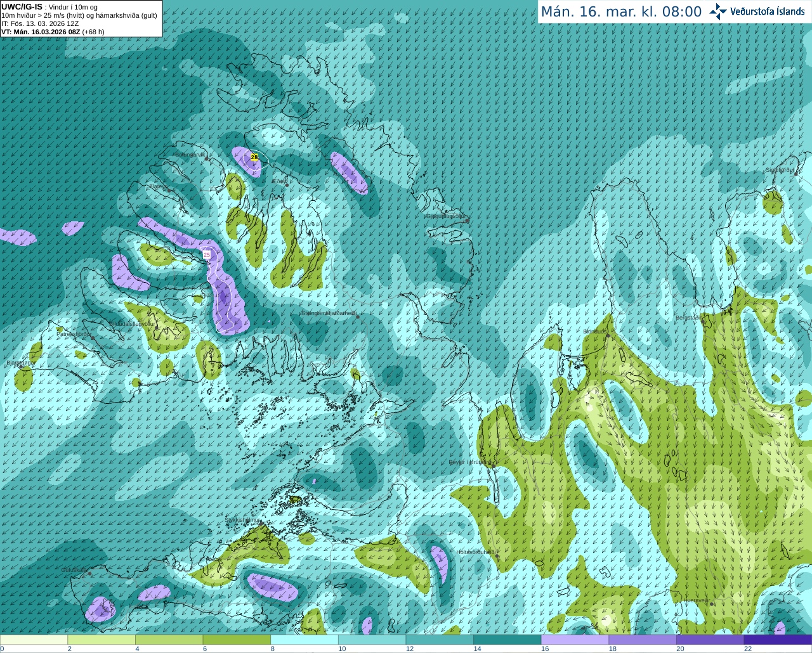Click the date label Mán. 16. mar. kl. 08:00
Screen dimensions: 812x653
tap(621, 12)
